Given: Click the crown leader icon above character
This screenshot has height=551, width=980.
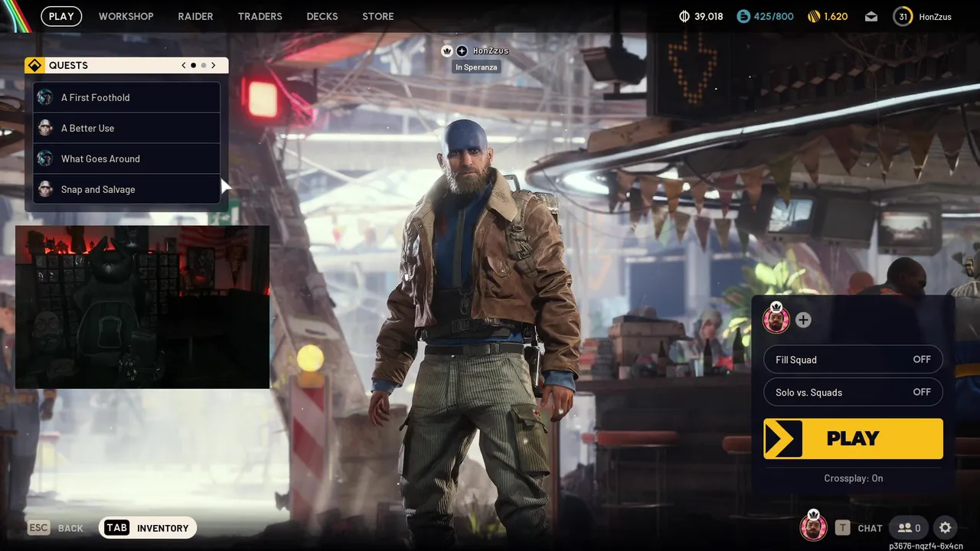Looking at the screenshot, I should click(447, 51).
